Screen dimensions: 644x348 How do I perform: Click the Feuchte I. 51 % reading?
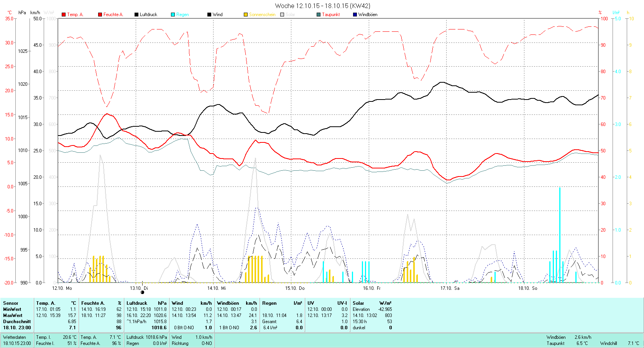pyautogui.click(x=56, y=343)
